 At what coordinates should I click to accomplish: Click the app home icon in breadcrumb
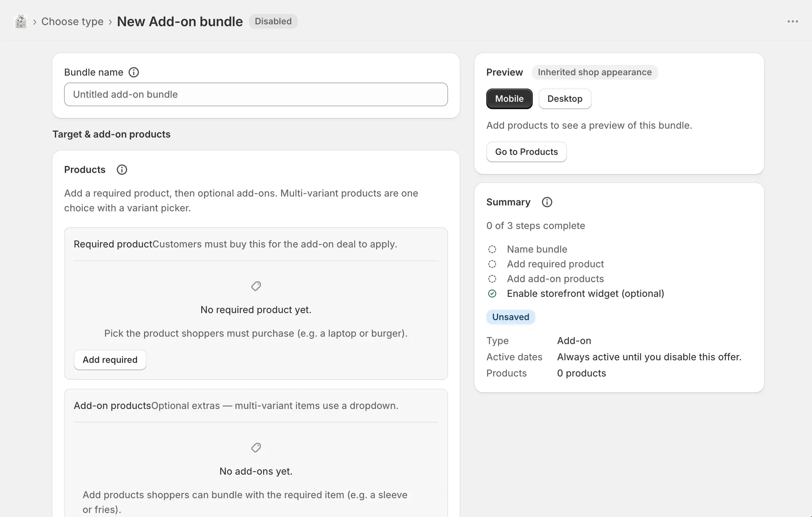21,21
